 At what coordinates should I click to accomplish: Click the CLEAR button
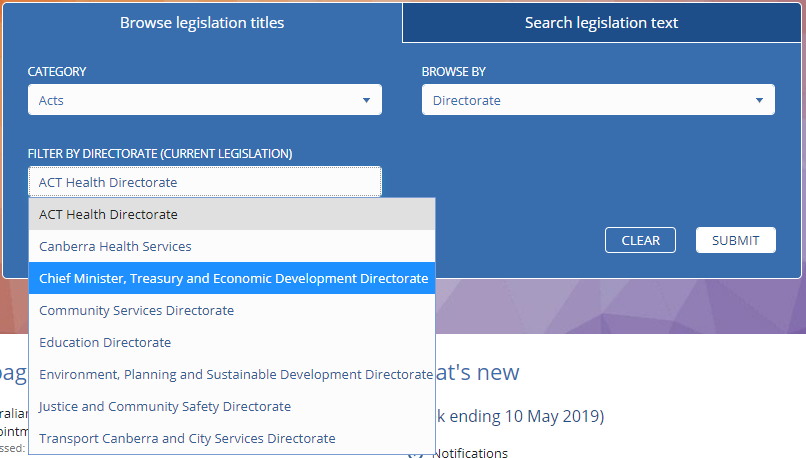pyautogui.click(x=640, y=240)
